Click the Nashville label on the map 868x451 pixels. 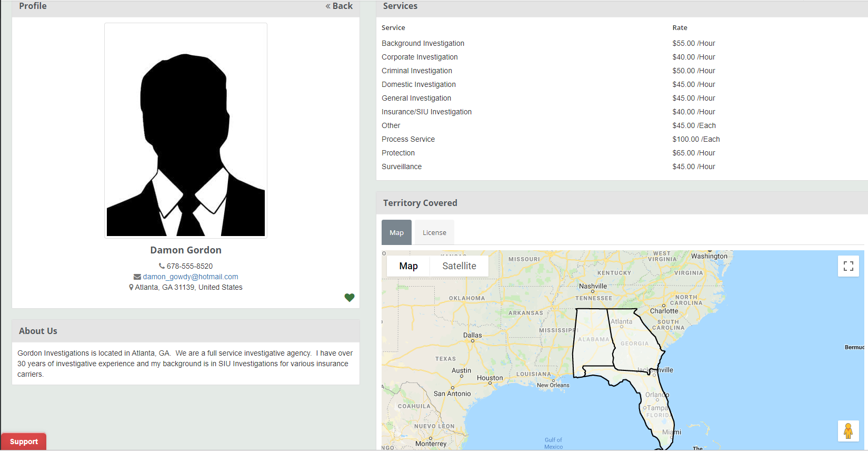point(593,286)
